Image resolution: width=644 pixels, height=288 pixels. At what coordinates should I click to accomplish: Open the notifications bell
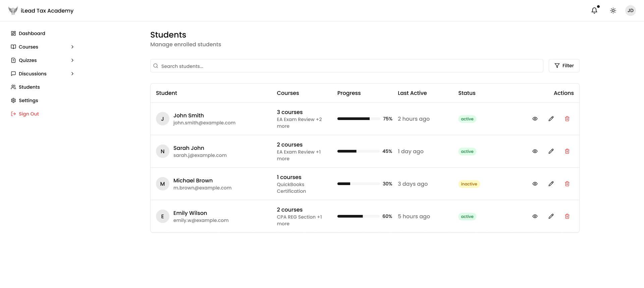[594, 11]
